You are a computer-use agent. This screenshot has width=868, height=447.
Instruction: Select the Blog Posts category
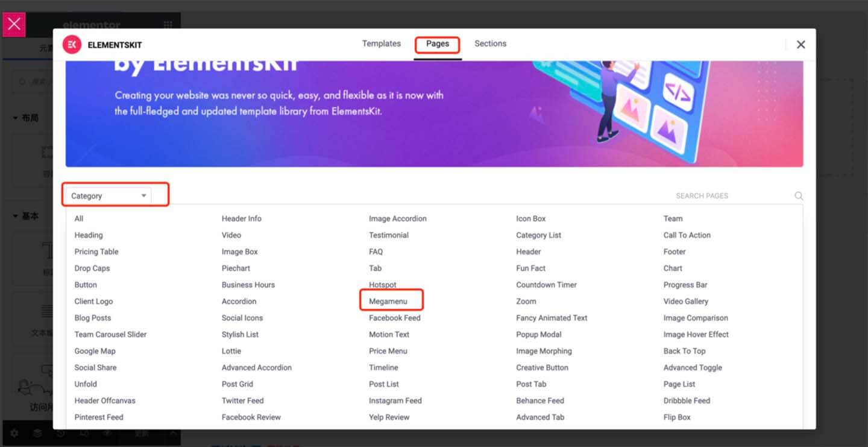(93, 318)
